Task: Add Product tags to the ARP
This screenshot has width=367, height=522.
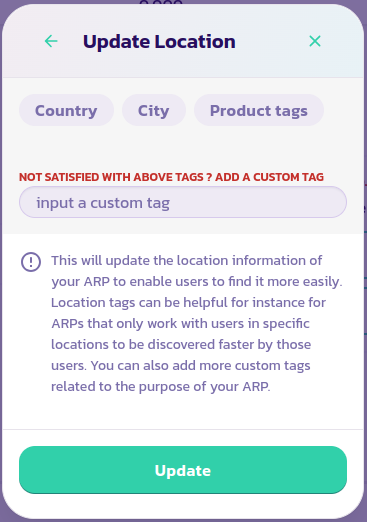Action: [x=259, y=110]
